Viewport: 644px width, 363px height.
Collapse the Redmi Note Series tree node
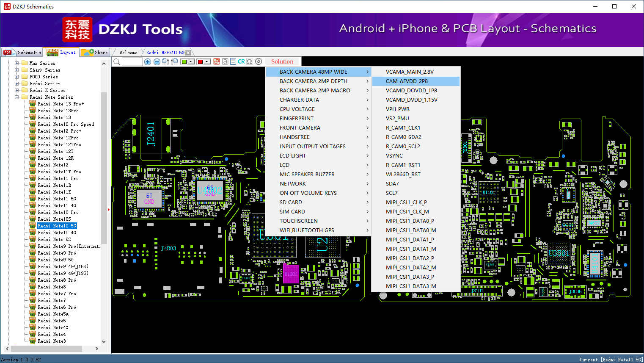point(17,97)
